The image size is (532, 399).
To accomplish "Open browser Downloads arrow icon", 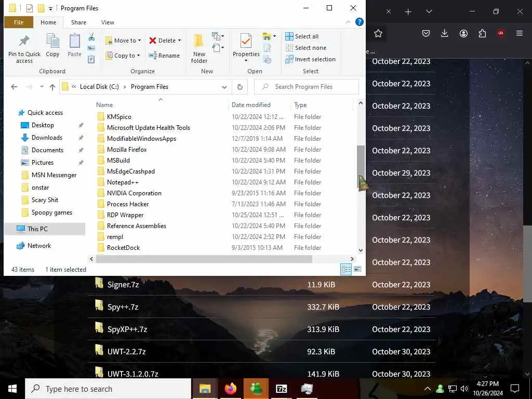I will click(445, 33).
